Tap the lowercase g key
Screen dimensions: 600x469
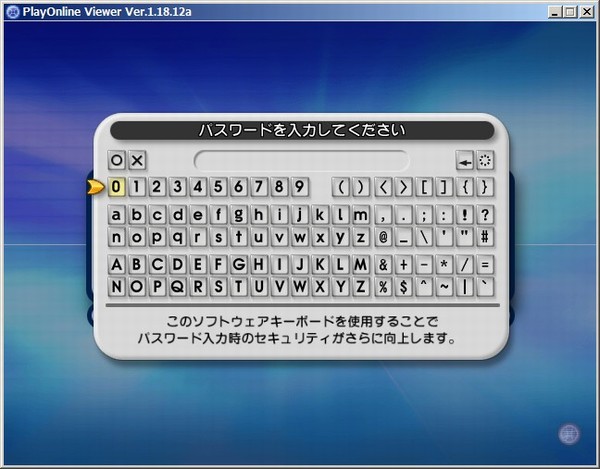click(x=238, y=215)
